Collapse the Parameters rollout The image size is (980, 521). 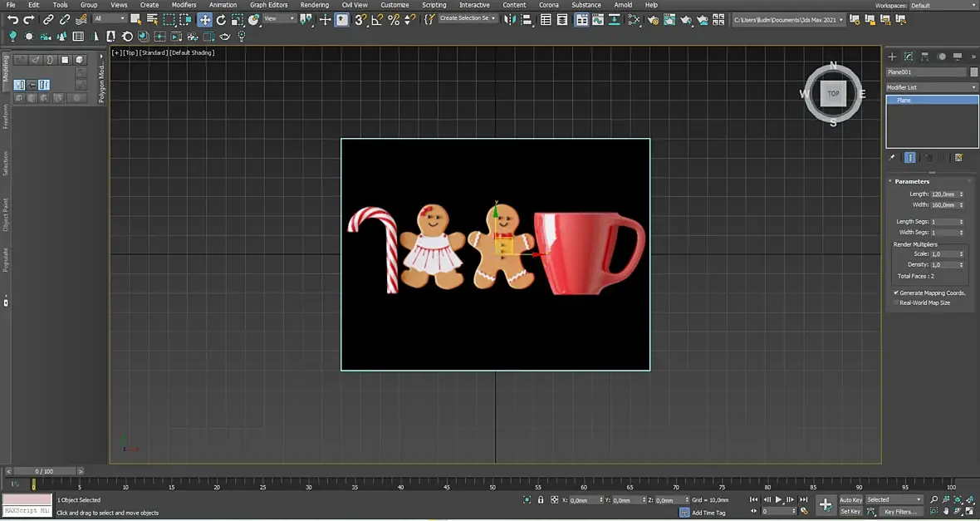(912, 181)
